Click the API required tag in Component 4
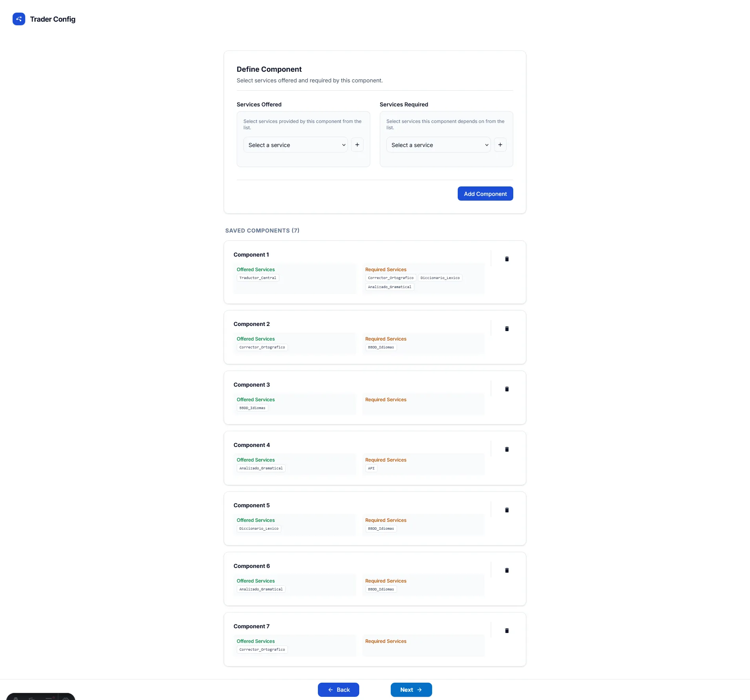Viewport: 750px width, 700px height. coord(371,468)
